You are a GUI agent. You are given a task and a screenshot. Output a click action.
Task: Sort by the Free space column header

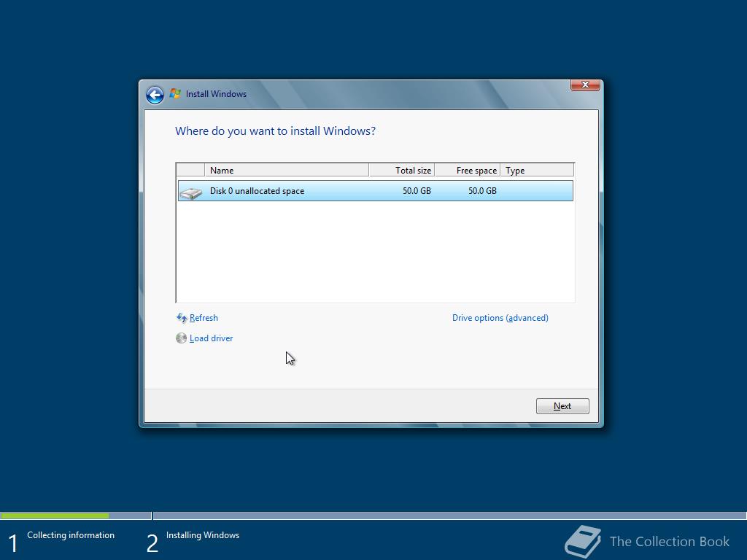point(468,170)
